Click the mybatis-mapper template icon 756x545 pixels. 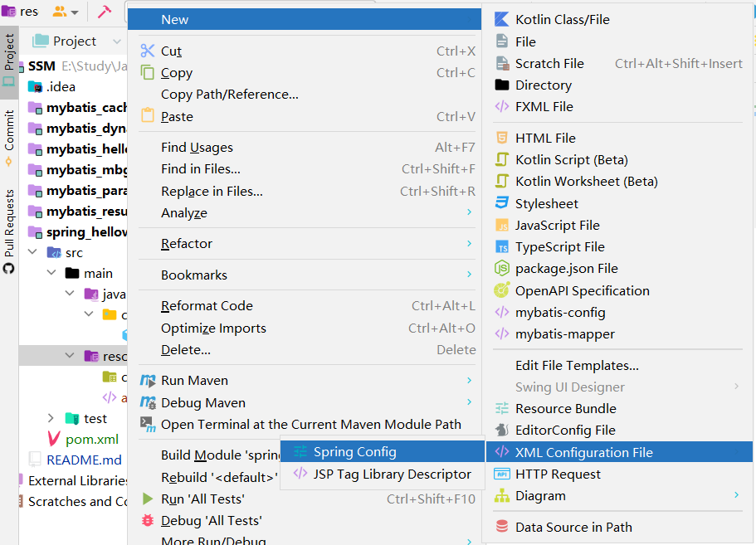click(502, 333)
